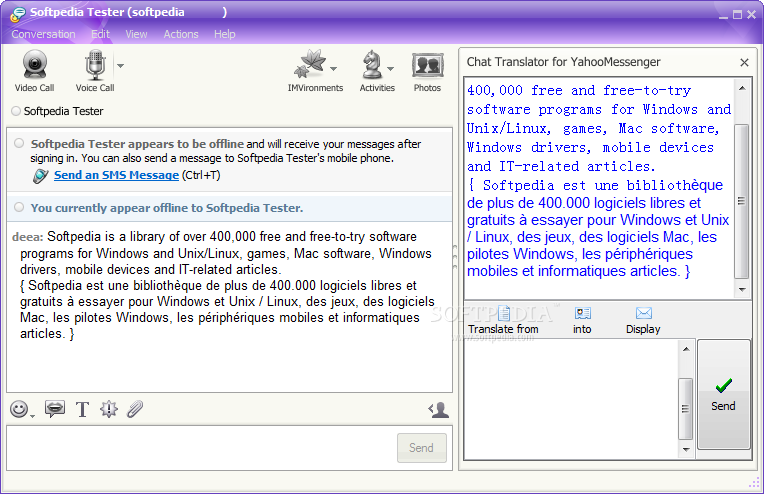Open audibles lips speech-bubble icon
Screen dimensions: 764x494
point(55,408)
